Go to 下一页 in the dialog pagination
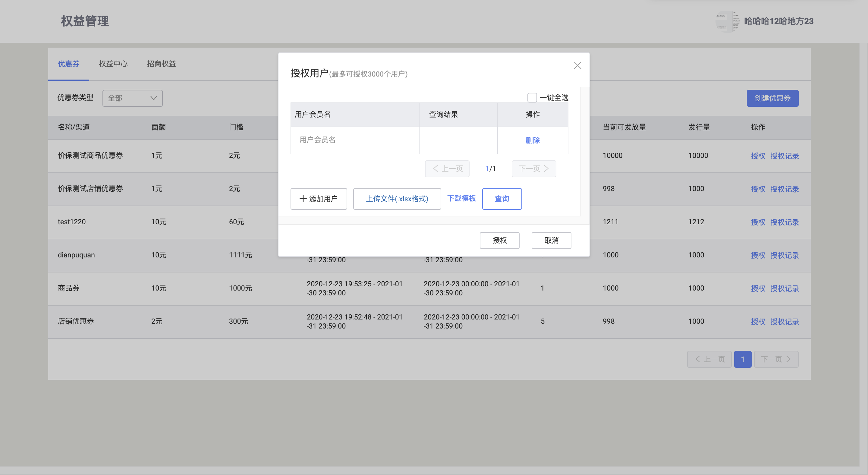 (x=534, y=168)
